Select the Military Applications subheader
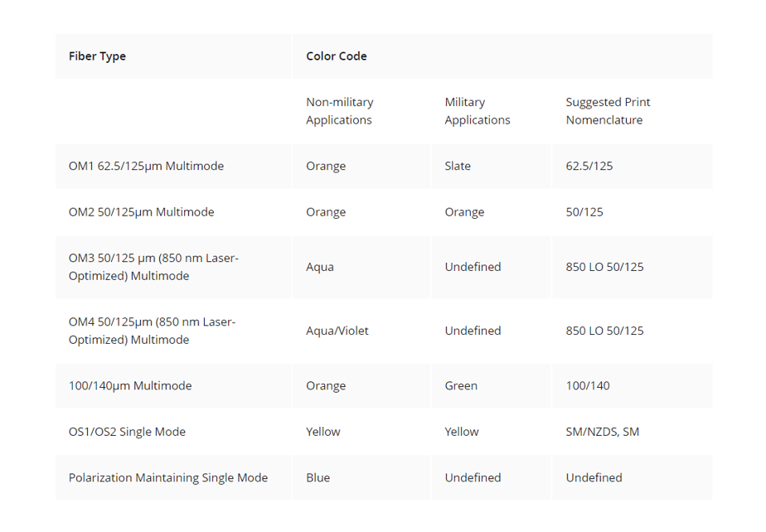The height and width of the screenshot is (532, 766). pos(478,111)
